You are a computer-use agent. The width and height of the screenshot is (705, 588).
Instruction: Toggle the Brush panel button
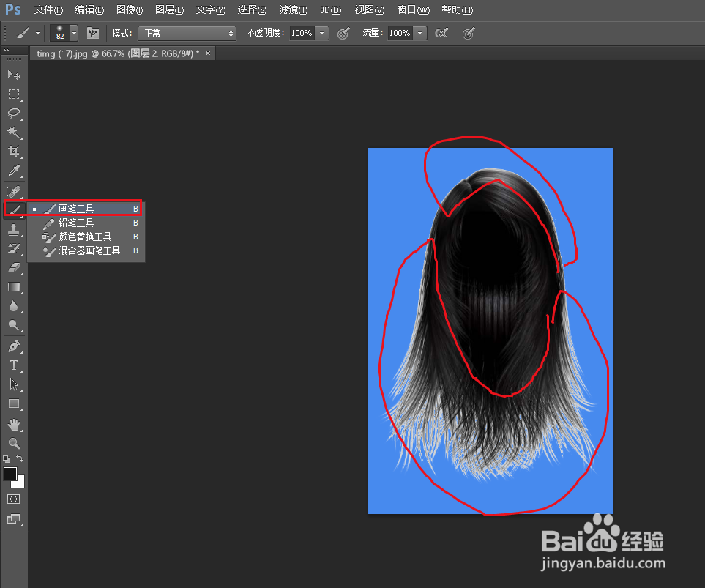point(93,33)
